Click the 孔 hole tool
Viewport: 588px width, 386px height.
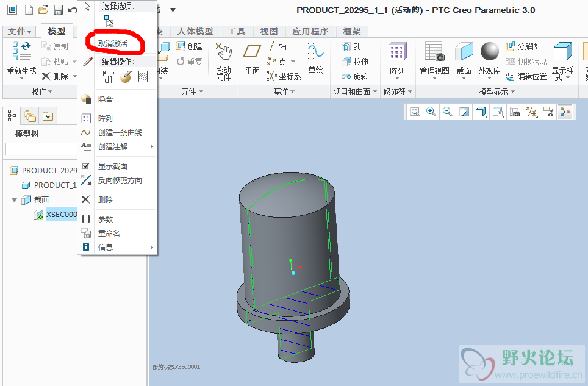tap(351, 46)
